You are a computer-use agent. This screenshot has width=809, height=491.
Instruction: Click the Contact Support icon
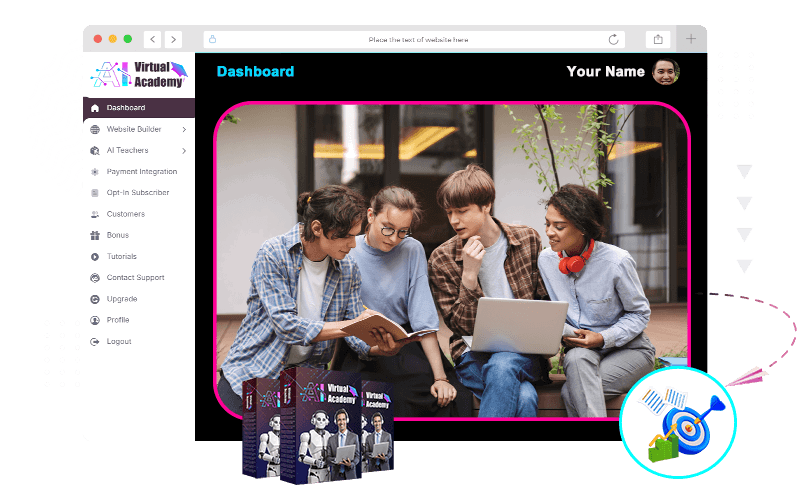[x=95, y=278]
